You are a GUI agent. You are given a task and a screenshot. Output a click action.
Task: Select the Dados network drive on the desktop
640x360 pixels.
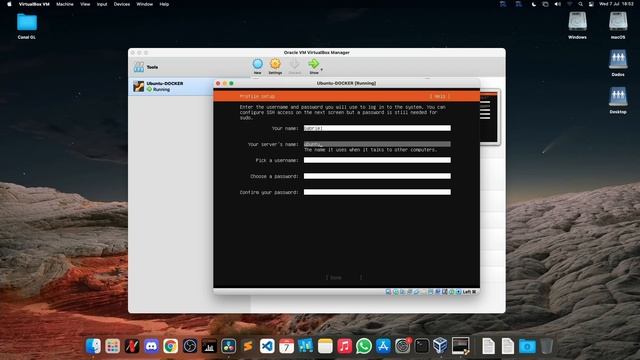click(x=618, y=62)
